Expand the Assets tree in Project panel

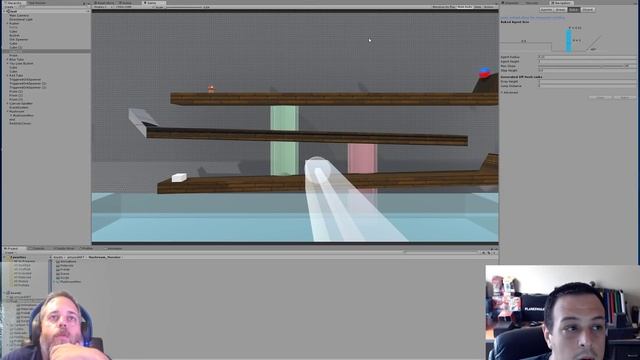coord(5,293)
